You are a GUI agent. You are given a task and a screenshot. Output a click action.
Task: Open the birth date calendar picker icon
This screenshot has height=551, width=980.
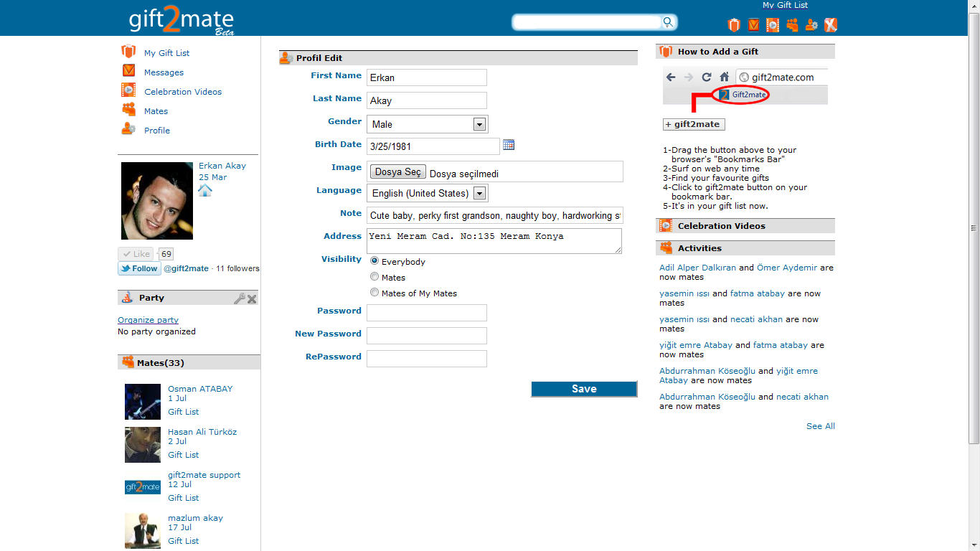tap(509, 145)
